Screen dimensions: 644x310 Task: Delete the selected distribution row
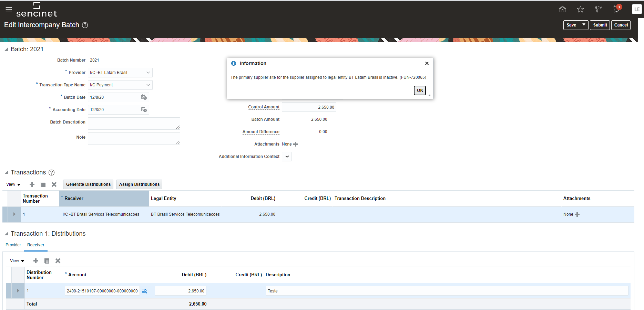click(58, 261)
